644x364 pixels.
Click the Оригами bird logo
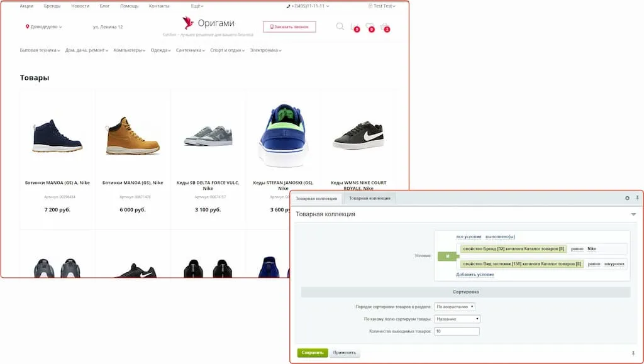[188, 23]
